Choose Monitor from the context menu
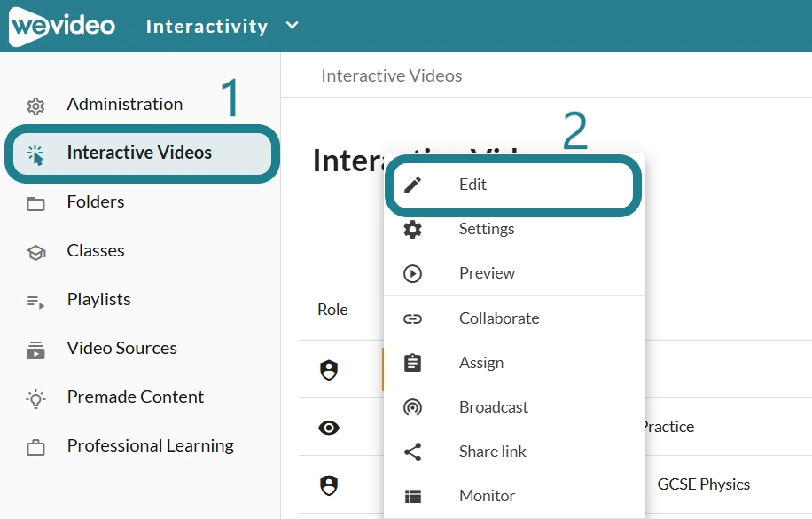Image resolution: width=812 pixels, height=519 pixels. 515,496
